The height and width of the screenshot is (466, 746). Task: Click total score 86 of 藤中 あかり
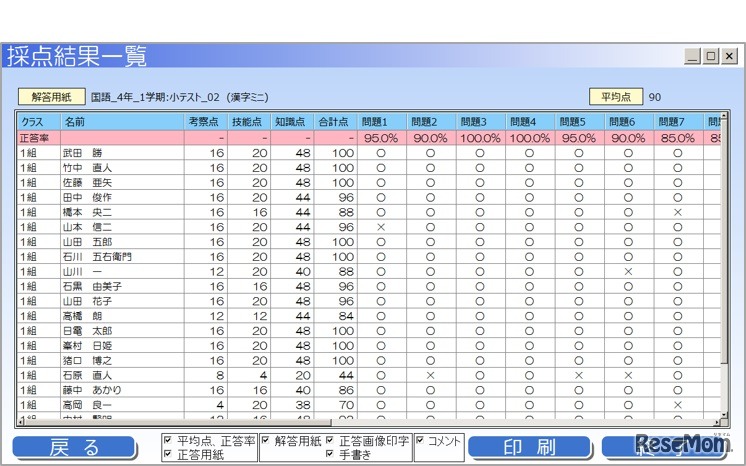pyautogui.click(x=346, y=390)
